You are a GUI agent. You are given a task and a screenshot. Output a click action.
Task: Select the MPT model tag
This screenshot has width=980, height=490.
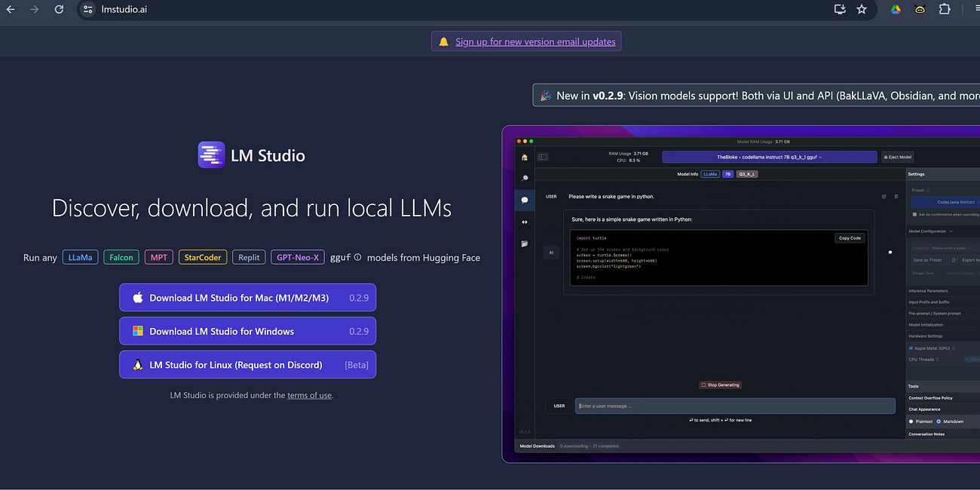click(x=159, y=257)
